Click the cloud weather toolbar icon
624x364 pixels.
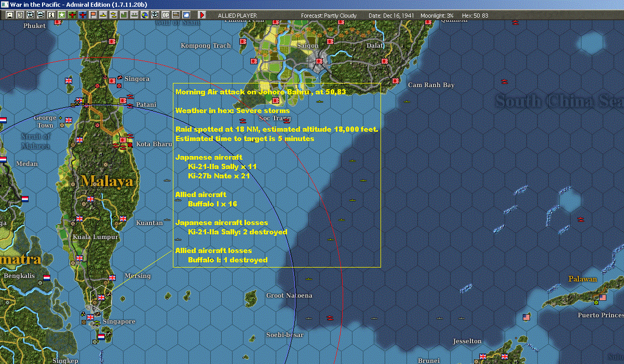tap(186, 15)
